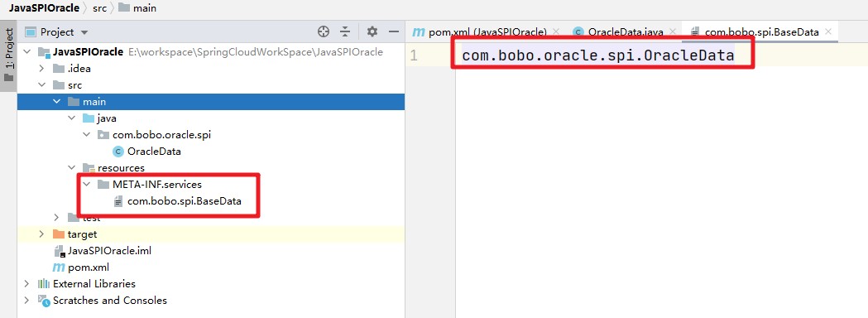
Task: Expand the target folder
Action: click(41, 234)
